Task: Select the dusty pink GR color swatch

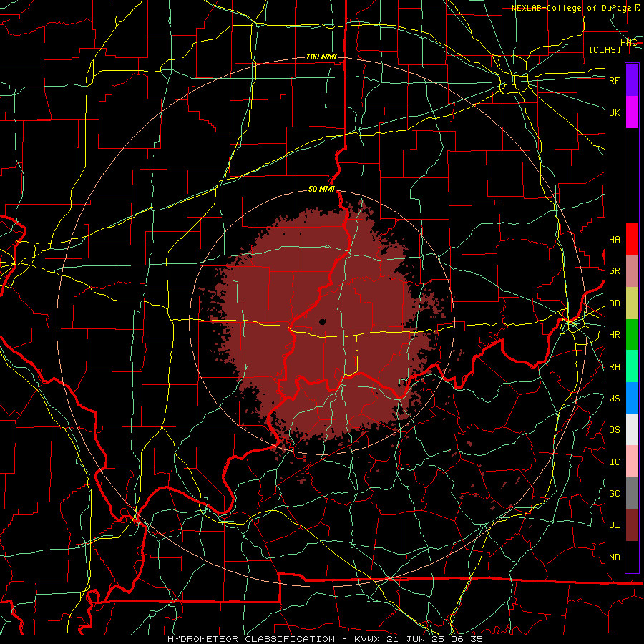Action: pyautogui.click(x=632, y=270)
